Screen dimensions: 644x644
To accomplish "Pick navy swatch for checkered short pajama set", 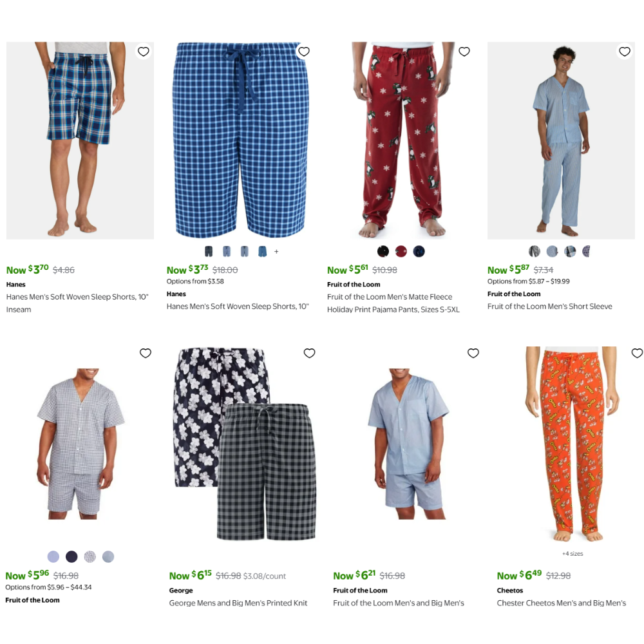I will 71,556.
